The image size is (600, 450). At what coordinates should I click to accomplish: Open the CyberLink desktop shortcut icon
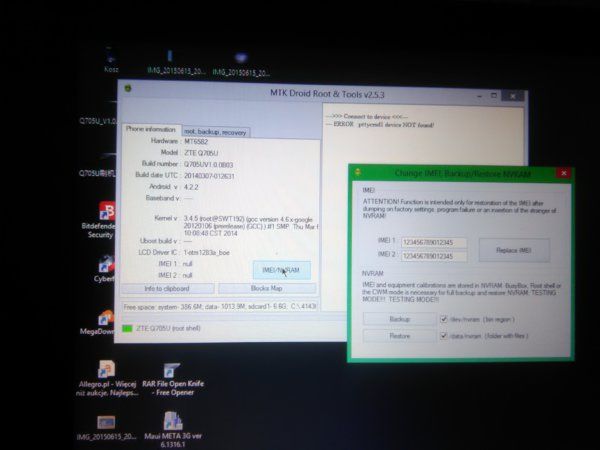(105, 268)
